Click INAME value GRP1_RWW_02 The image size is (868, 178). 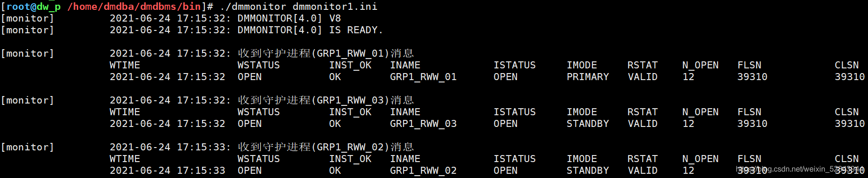[423, 171]
